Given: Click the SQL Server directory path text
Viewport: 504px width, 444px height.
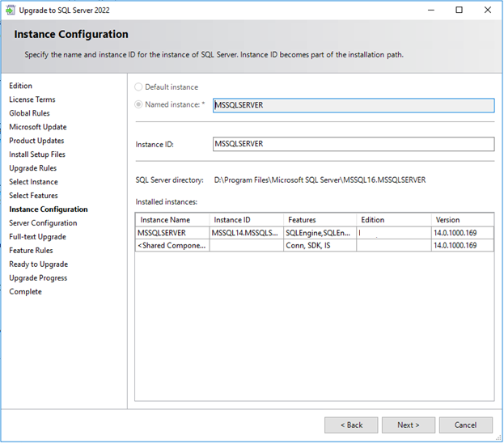Looking at the screenshot, I should pyautogui.click(x=320, y=180).
